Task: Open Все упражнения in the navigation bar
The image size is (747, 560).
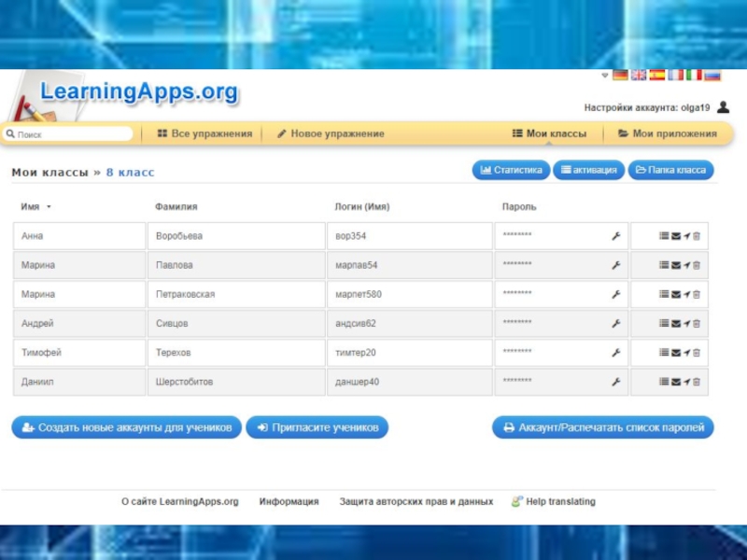Action: pyautogui.click(x=204, y=134)
